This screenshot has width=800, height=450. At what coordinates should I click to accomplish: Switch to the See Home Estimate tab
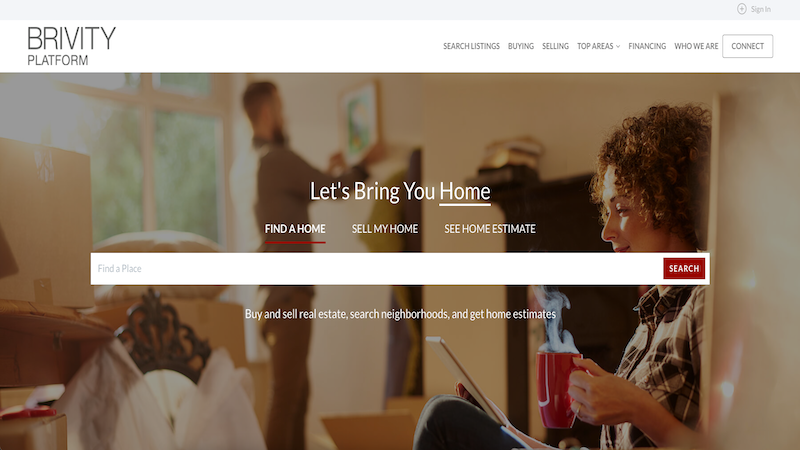pyautogui.click(x=490, y=229)
